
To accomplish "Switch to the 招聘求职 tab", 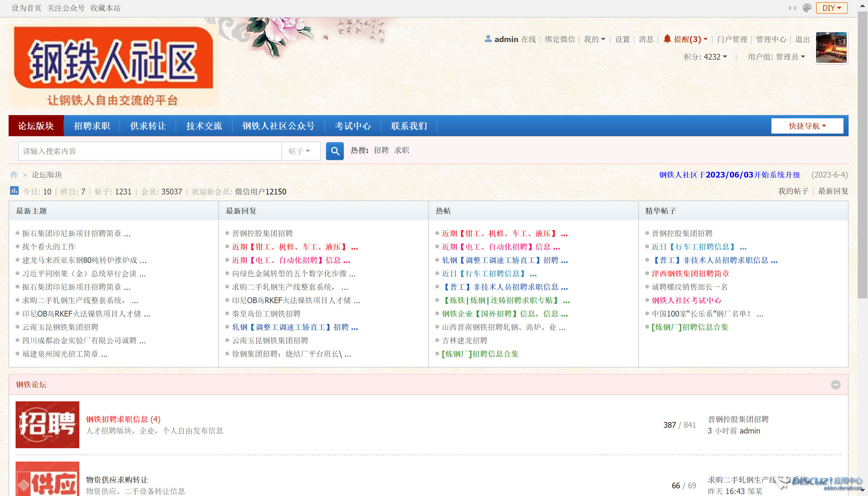I will [92, 125].
